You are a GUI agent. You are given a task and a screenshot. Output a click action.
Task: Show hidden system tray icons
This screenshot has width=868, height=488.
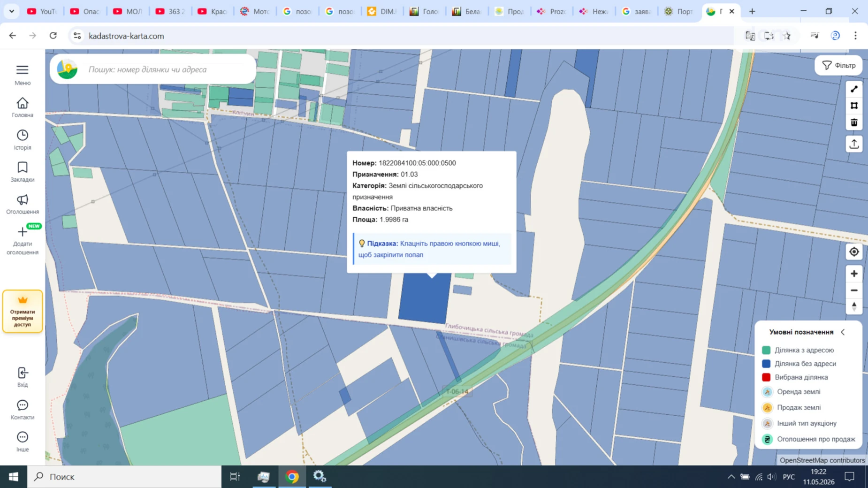click(731, 477)
